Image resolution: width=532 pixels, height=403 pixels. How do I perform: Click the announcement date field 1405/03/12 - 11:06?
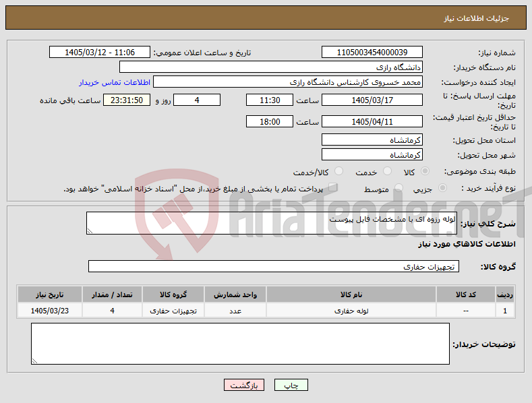click(100, 53)
